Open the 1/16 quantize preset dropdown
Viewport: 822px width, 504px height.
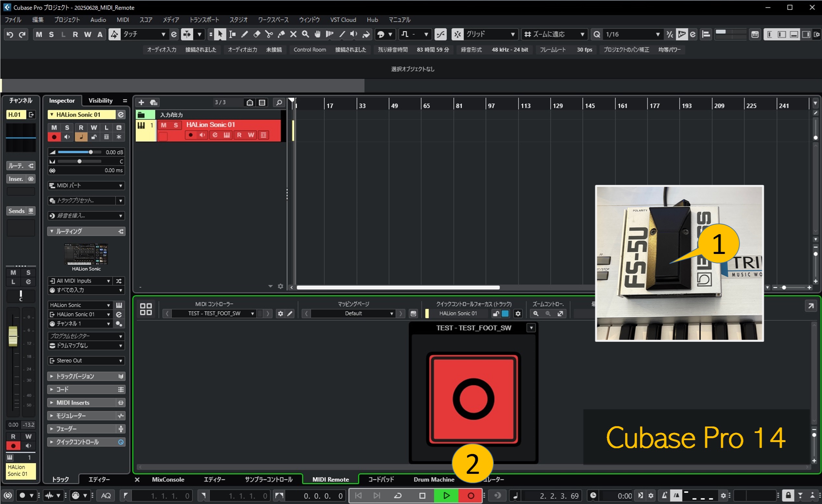[x=633, y=34]
